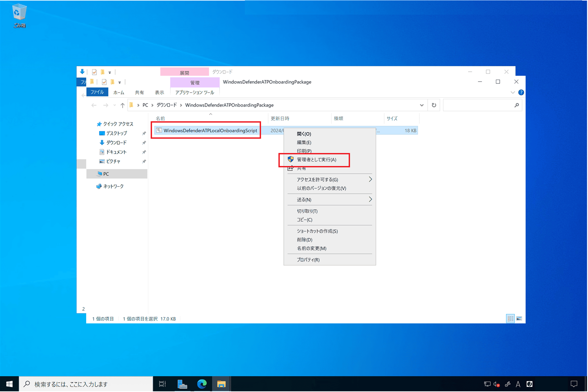Go up one folder level with the up arrow
The height and width of the screenshot is (392, 588).
coord(123,105)
